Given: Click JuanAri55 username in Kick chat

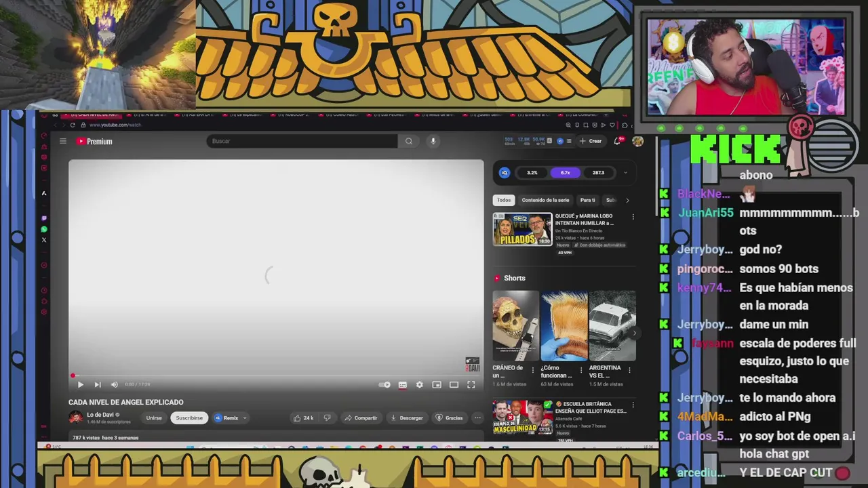Looking at the screenshot, I should [705, 213].
